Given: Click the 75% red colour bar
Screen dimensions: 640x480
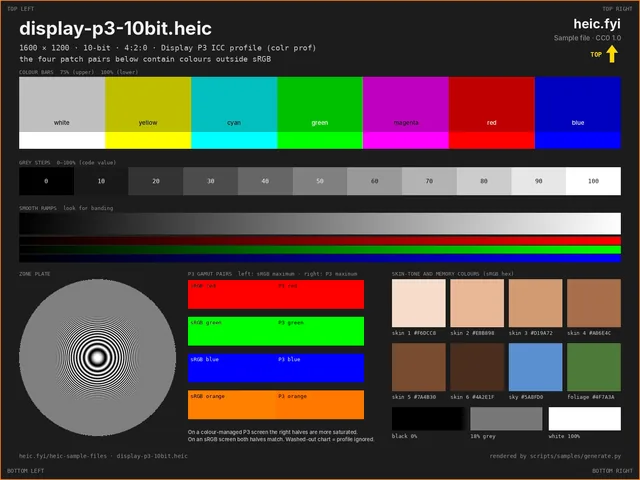Looking at the screenshot, I should [492, 104].
